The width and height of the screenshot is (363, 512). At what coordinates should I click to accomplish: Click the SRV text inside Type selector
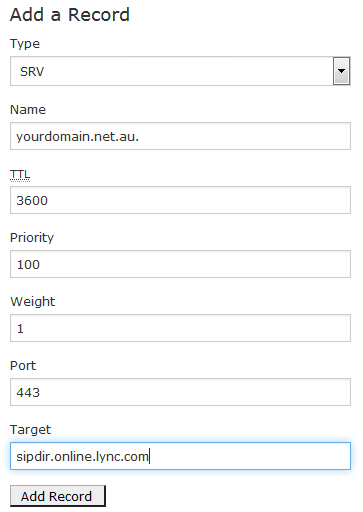pos(32,72)
